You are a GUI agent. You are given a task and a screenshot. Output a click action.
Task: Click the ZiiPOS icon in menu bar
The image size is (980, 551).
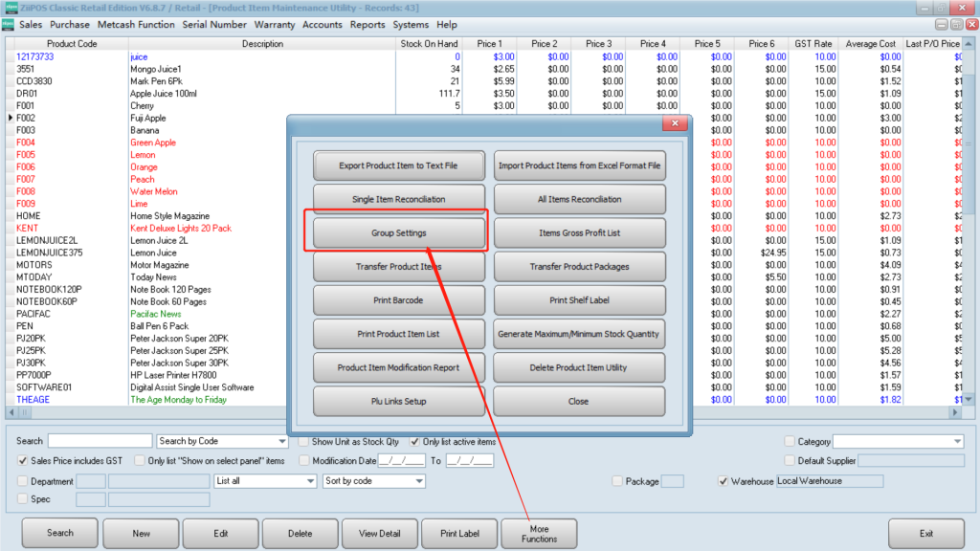coord(8,25)
